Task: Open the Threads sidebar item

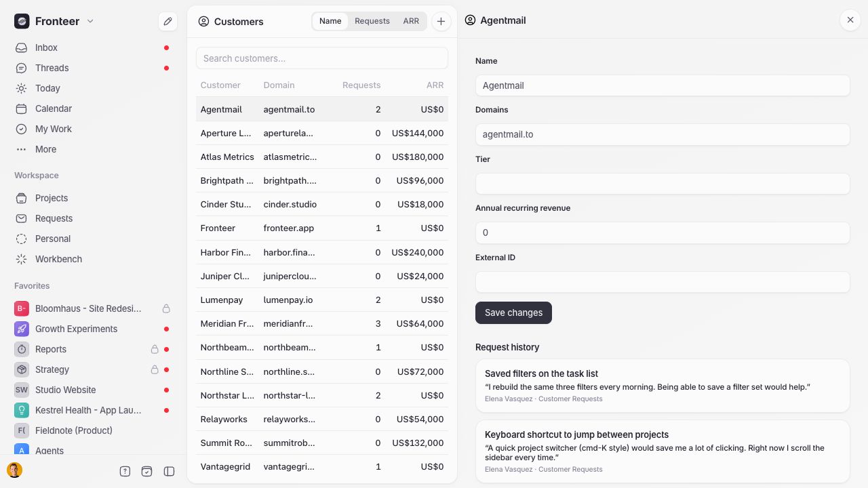Action: pos(93,68)
